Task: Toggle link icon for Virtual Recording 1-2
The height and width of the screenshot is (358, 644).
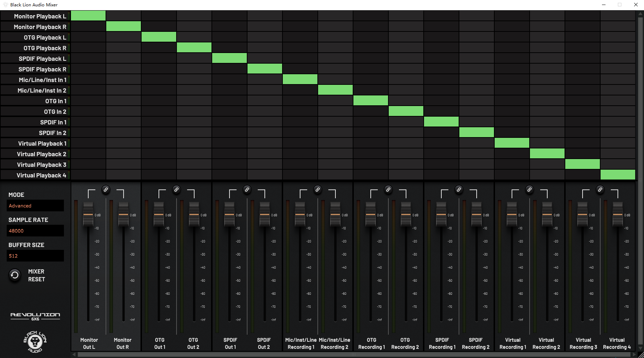Action: [x=530, y=190]
